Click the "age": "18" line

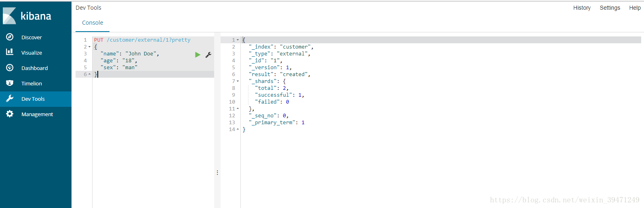coord(119,61)
